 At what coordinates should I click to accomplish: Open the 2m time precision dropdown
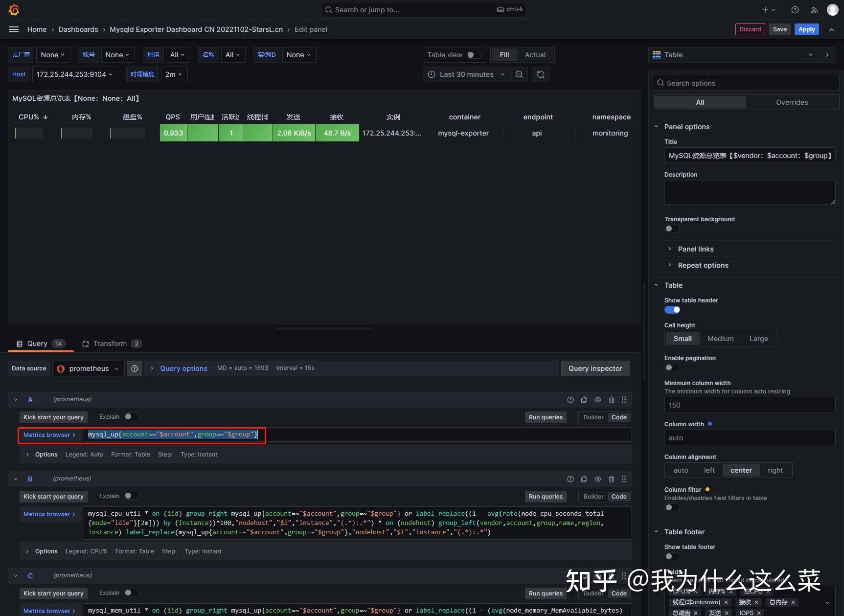(174, 74)
